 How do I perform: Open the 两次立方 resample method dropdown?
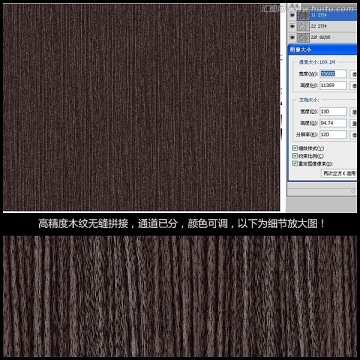[x=339, y=173]
